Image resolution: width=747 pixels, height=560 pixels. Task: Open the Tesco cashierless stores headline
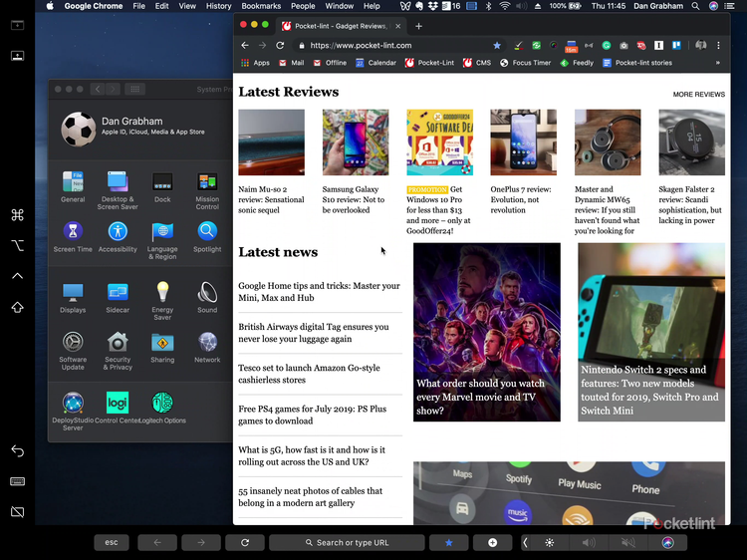click(309, 374)
